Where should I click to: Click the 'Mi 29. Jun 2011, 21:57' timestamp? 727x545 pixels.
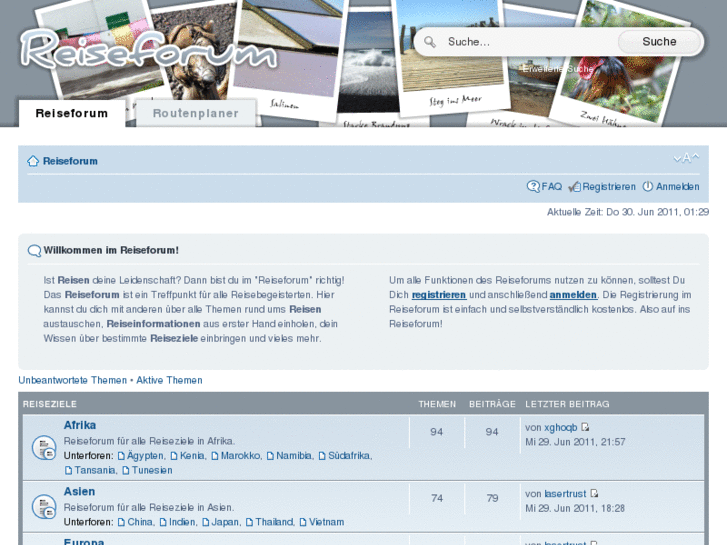click(x=575, y=442)
